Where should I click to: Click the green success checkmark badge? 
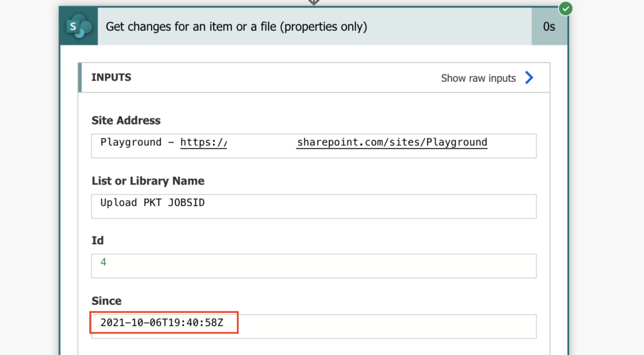click(565, 8)
